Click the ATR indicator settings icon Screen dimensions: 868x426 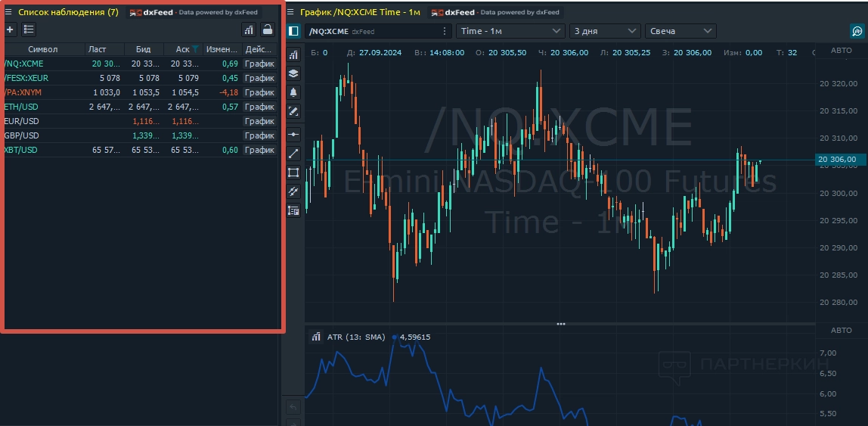coord(315,337)
